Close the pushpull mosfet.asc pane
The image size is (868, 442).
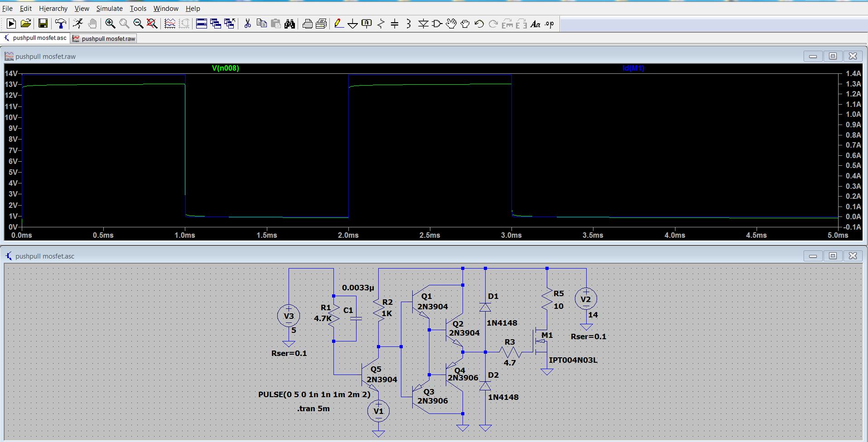click(853, 256)
